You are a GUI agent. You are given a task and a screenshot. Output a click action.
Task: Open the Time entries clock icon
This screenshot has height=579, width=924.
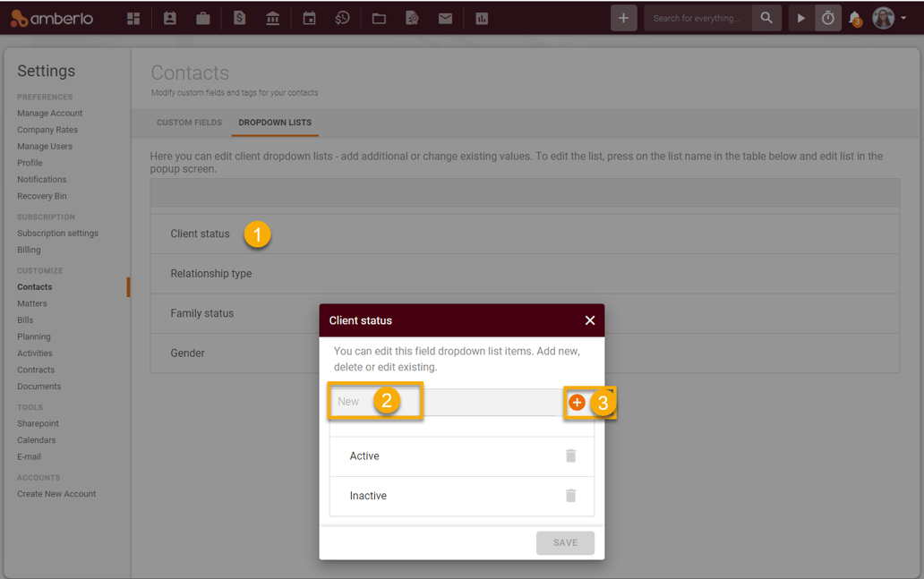pyautogui.click(x=343, y=17)
